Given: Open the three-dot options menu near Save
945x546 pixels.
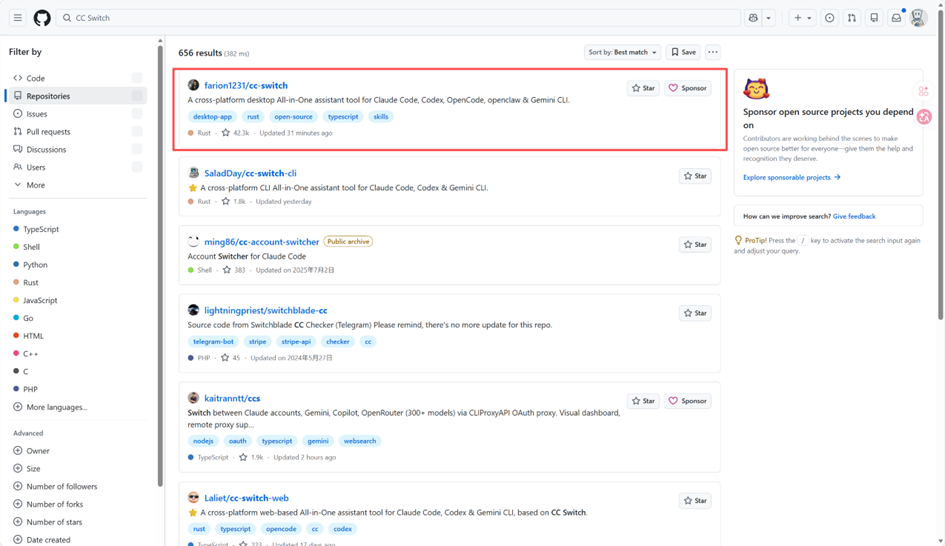Looking at the screenshot, I should 712,52.
